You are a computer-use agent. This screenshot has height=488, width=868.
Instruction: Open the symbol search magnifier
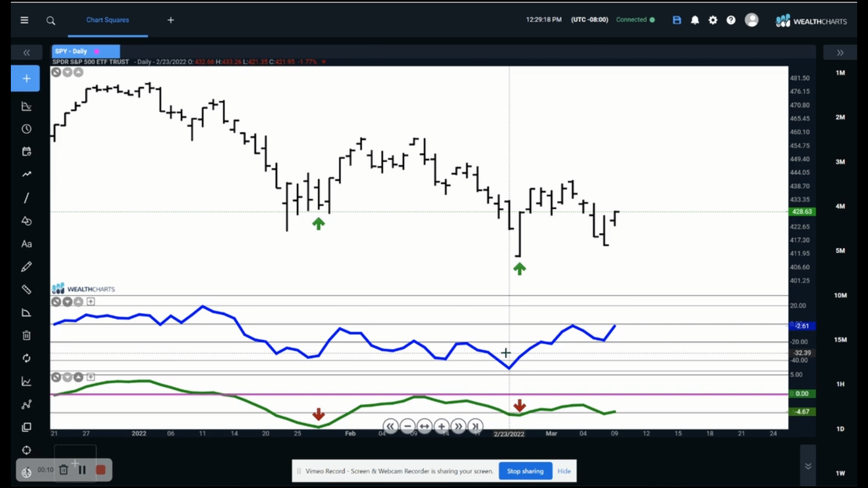click(51, 20)
